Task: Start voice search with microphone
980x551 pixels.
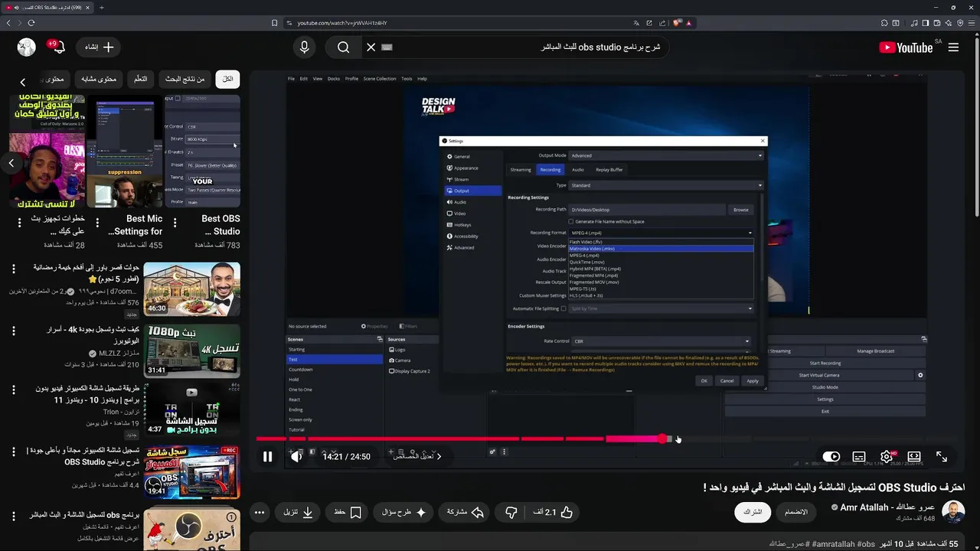Action: click(x=305, y=47)
